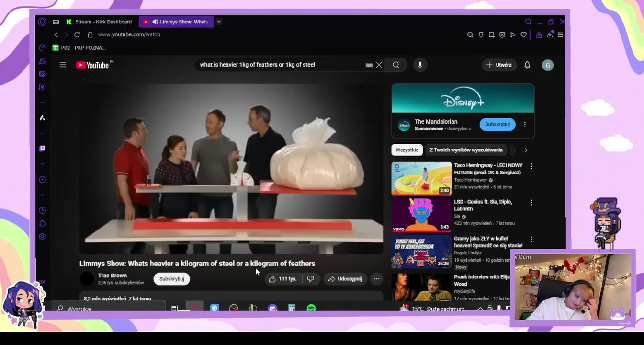
Task: Search in tabs magnifier icon
Action: pyautogui.click(x=528, y=22)
